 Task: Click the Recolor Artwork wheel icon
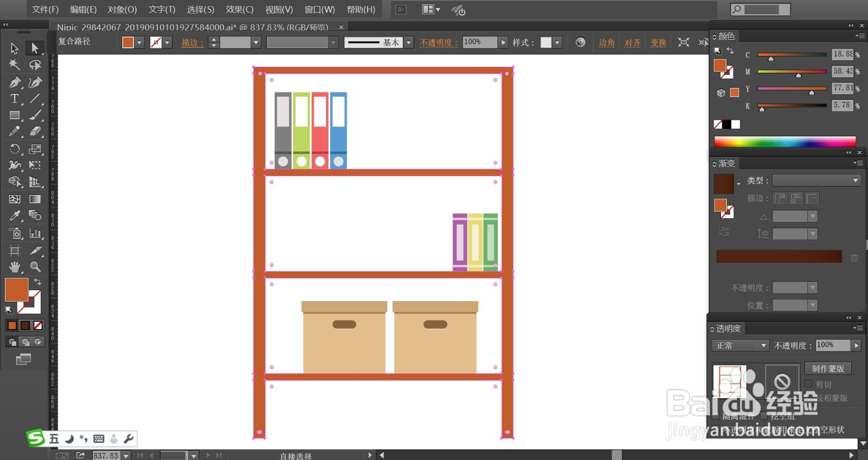pyautogui.click(x=580, y=42)
